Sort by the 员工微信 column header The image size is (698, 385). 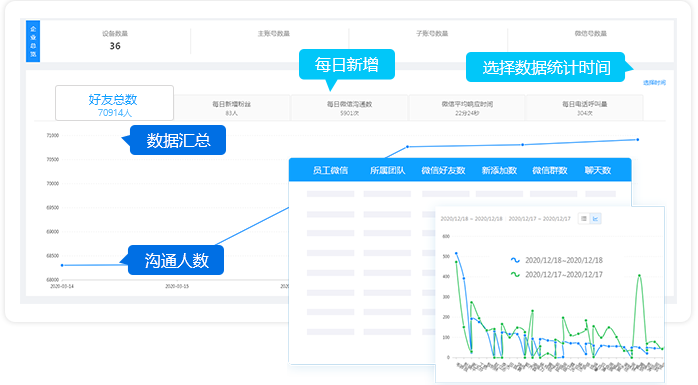(330, 170)
